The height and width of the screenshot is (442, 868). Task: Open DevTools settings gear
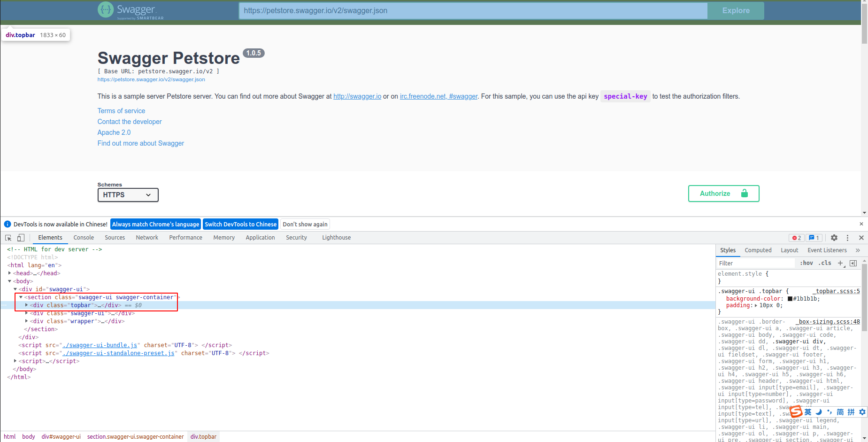[834, 238]
